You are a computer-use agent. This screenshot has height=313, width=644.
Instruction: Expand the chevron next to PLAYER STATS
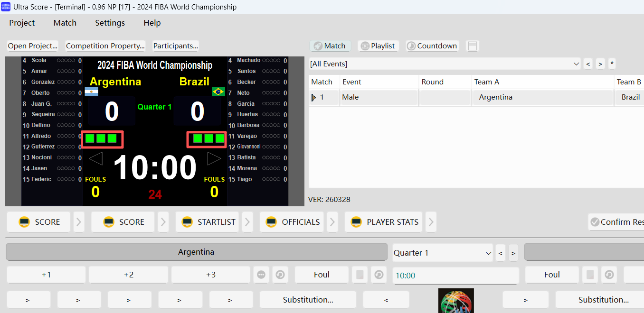(431, 222)
